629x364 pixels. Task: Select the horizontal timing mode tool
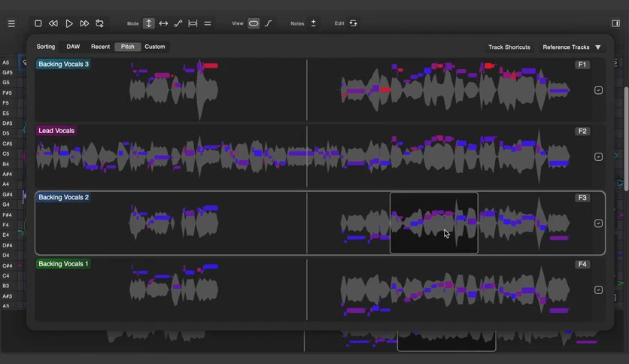(x=163, y=23)
